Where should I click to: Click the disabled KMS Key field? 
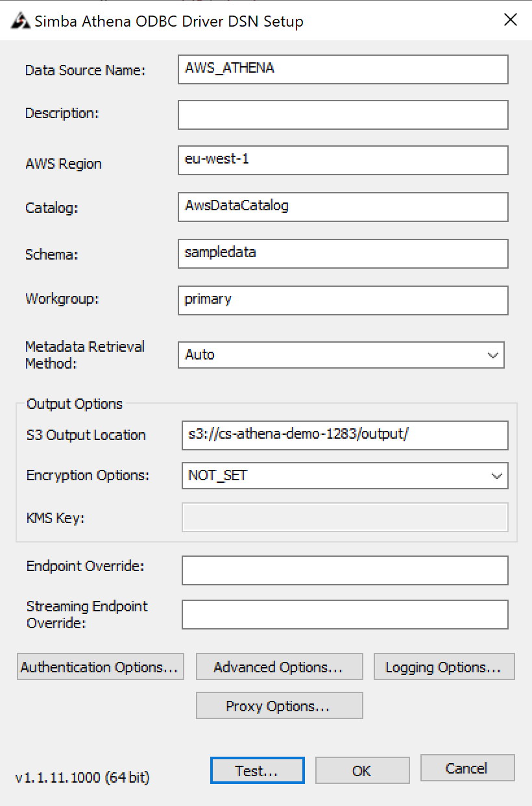coord(345,518)
